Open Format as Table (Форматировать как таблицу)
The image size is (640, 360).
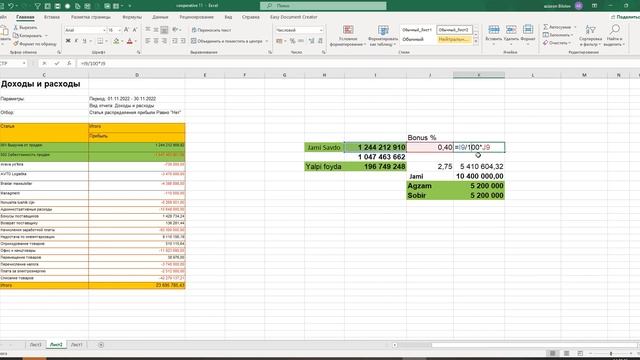tap(383, 36)
